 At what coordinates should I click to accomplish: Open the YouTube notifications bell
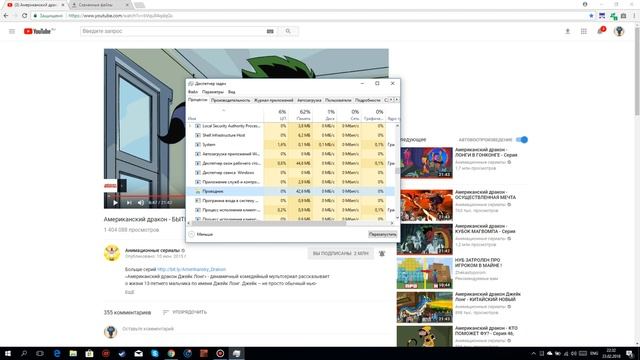pyautogui.click(x=600, y=31)
